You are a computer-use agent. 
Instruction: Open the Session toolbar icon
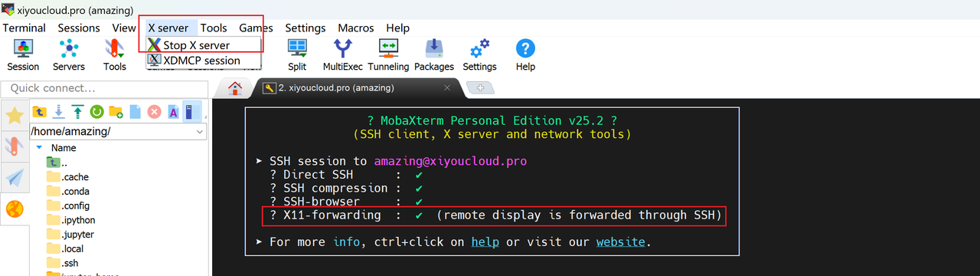point(23,54)
